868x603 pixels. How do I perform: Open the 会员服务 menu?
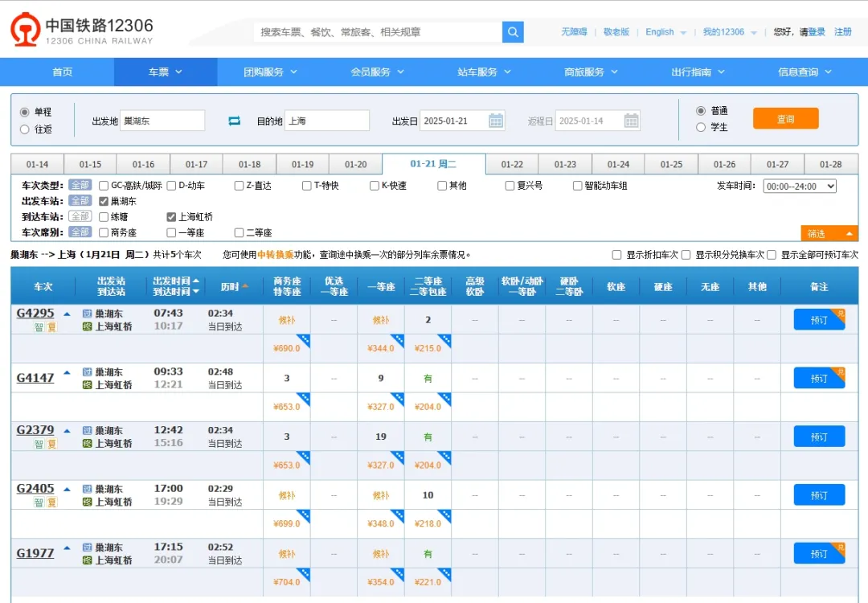[377, 72]
